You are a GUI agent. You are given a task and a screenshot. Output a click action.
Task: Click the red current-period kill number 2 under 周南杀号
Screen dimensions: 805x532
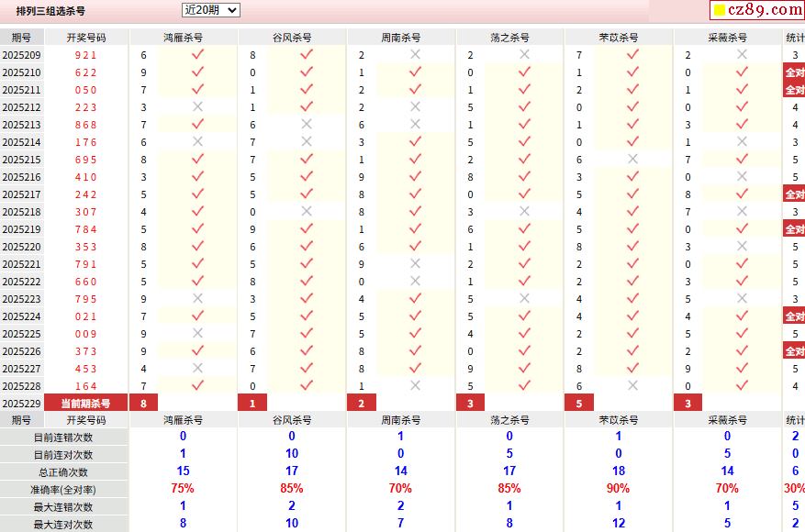click(x=362, y=404)
